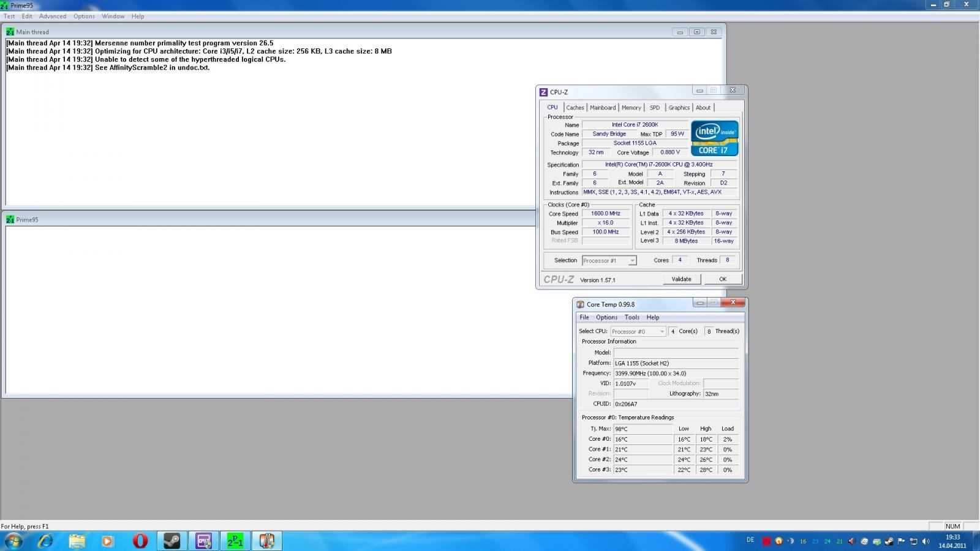Click the Main thread window icon
Screen dimensions: 980x551
10,32
